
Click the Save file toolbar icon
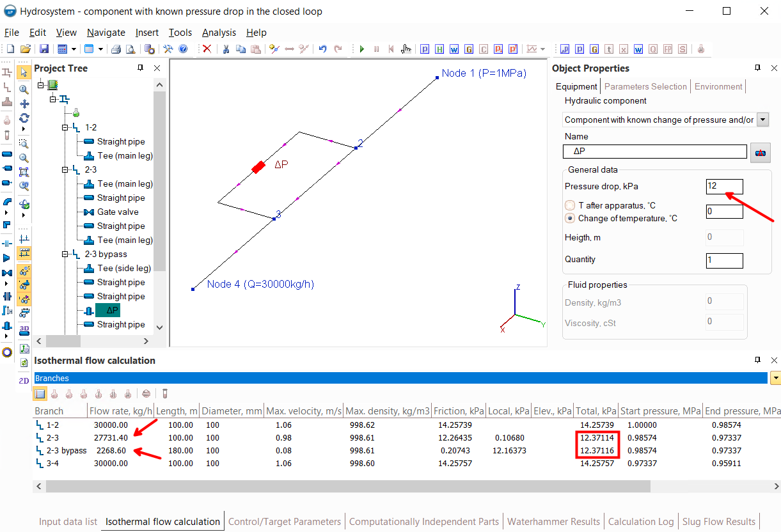click(44, 49)
